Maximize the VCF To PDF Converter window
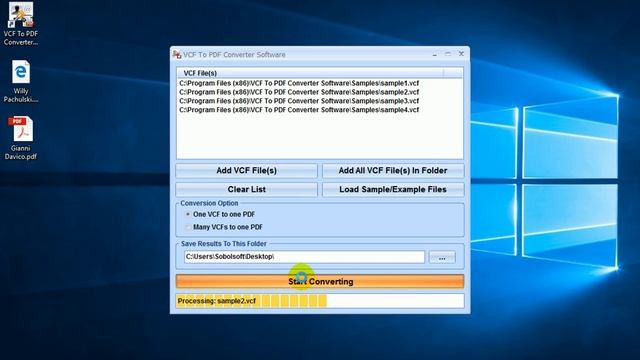The width and height of the screenshot is (640, 360). tap(448, 54)
